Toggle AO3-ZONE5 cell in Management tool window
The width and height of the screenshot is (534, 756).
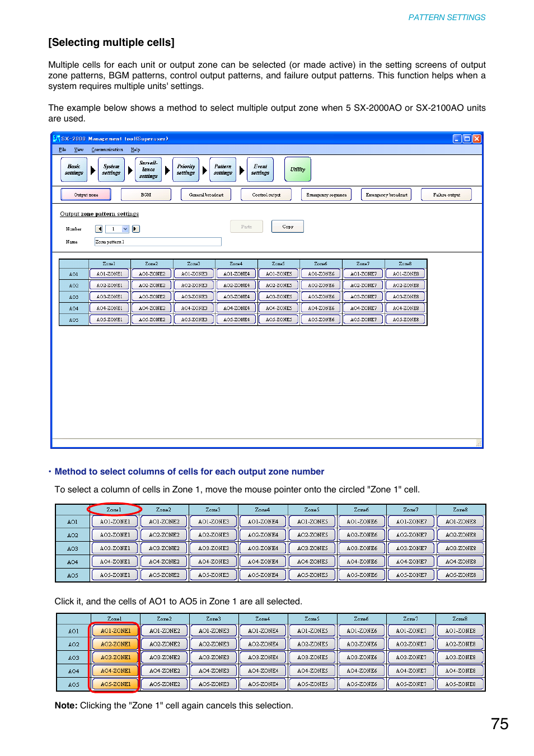tap(279, 297)
